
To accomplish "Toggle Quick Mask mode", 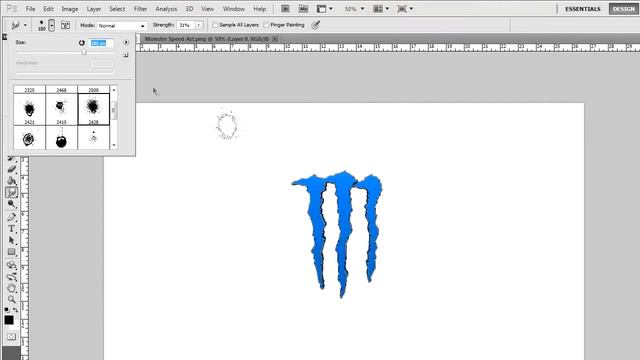I will pyautogui.click(x=11, y=337).
